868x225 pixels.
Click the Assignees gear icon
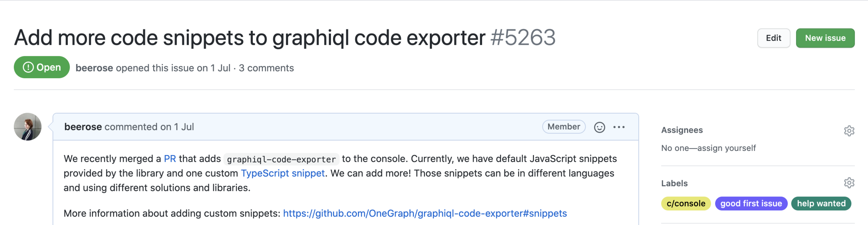coord(849,131)
